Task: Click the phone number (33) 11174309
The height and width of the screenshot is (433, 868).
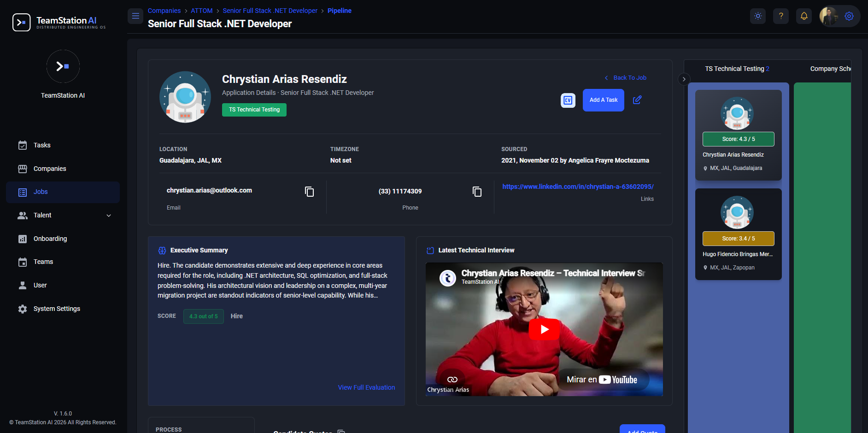Action: click(x=400, y=191)
